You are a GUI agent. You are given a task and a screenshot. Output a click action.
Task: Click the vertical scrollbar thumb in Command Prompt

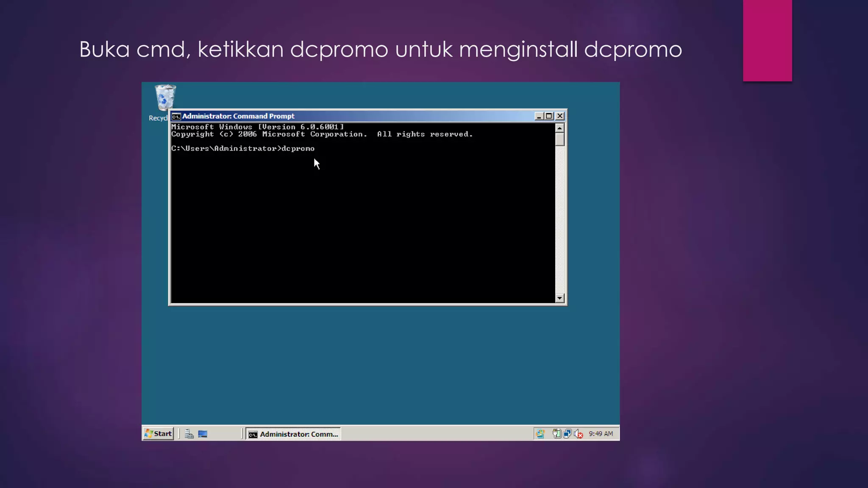pyautogui.click(x=559, y=139)
